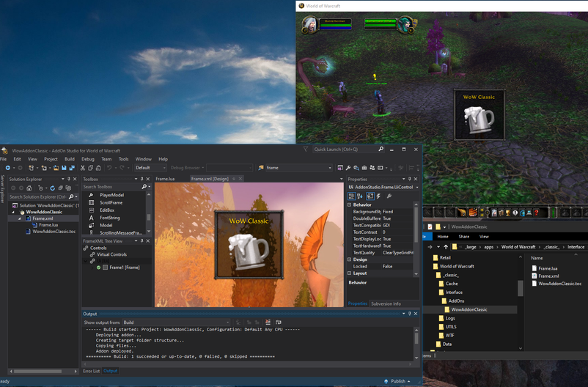This screenshot has width=588, height=387.
Task: Click the Publish arrow in status bar
Action: [386, 381]
